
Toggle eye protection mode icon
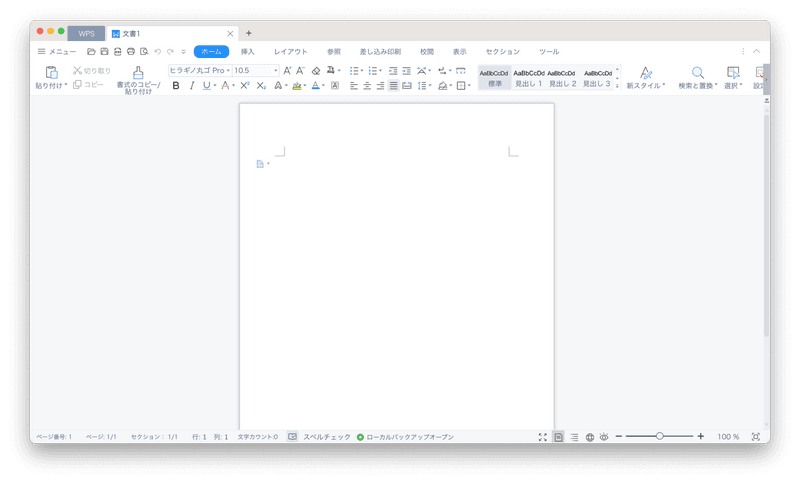click(x=604, y=437)
